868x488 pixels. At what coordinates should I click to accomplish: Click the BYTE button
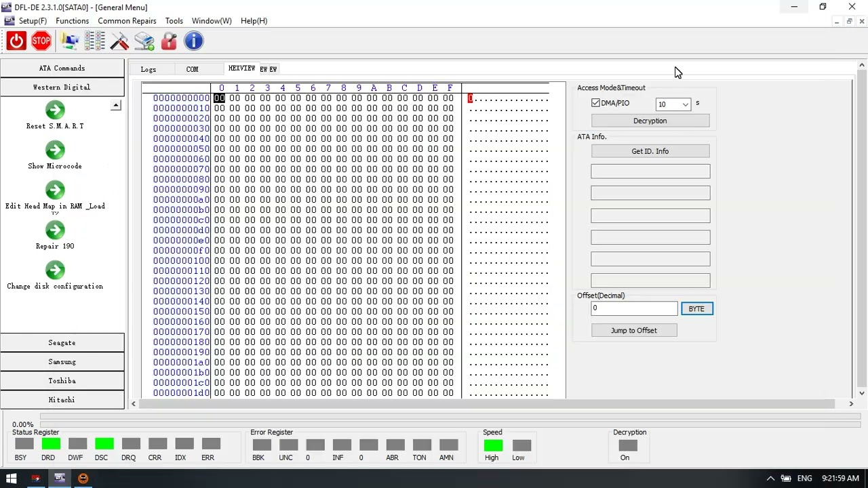[x=696, y=309]
